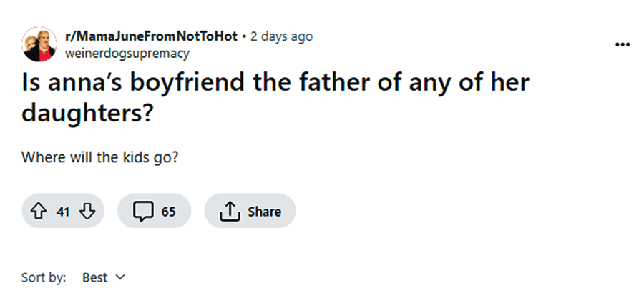Screen dimensions: 644x288
Task: Open the comments via speech bubble icon
Action: point(144,212)
